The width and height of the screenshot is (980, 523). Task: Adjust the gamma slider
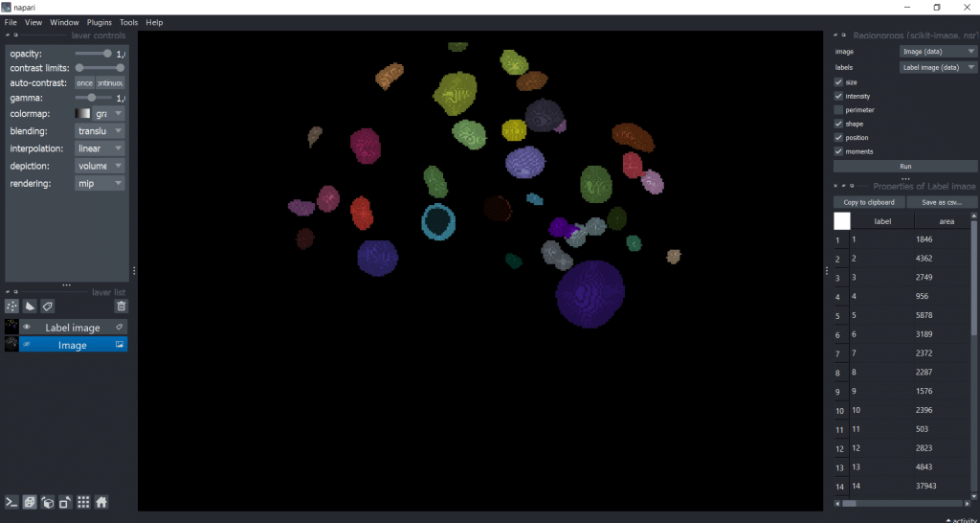click(92, 98)
